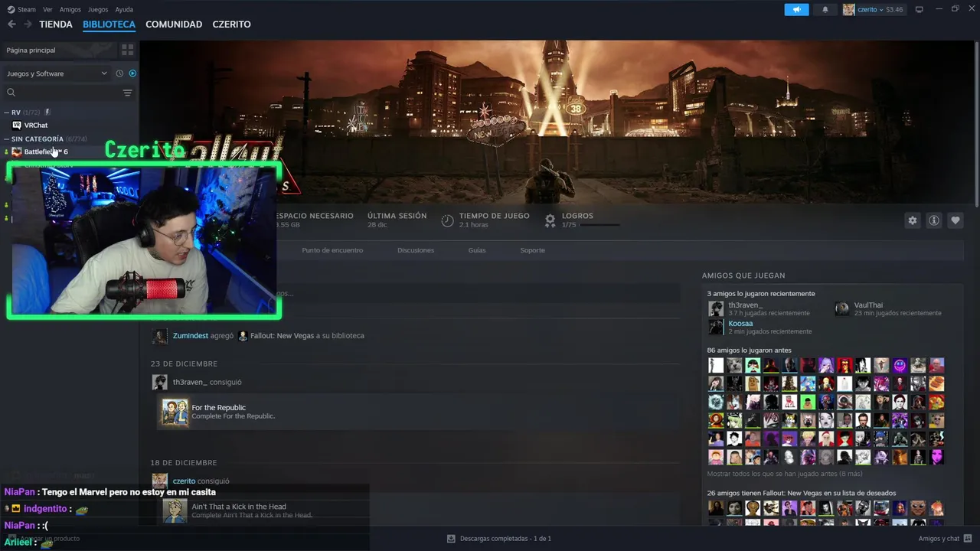Open the announcements megaphone button
The width and height of the screenshot is (980, 551).
[796, 9]
